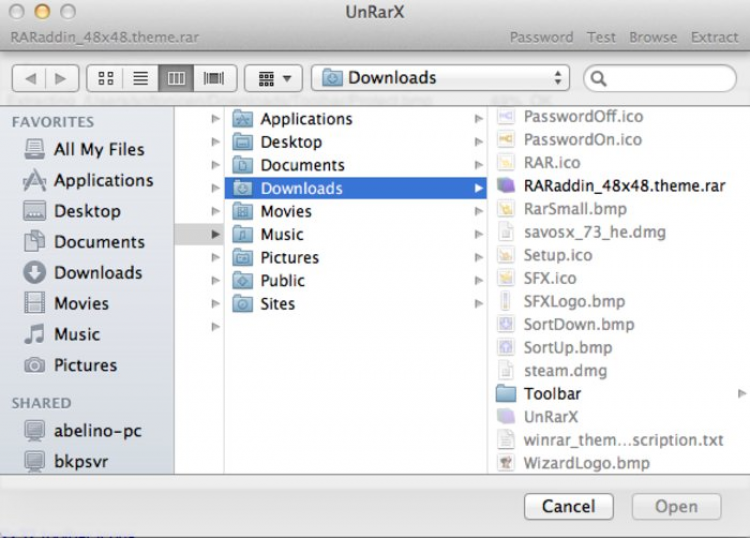Click Browse in UnRarX toolbar

(653, 37)
